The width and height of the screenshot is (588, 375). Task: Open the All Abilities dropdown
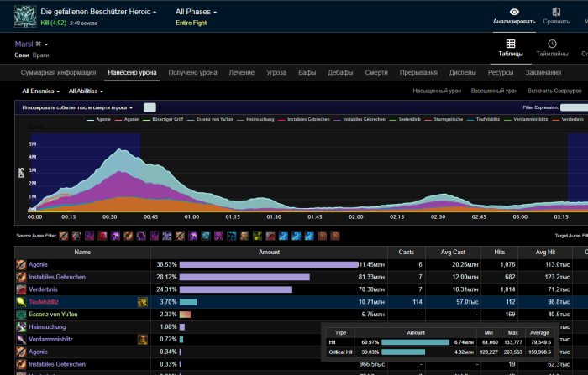(x=86, y=91)
